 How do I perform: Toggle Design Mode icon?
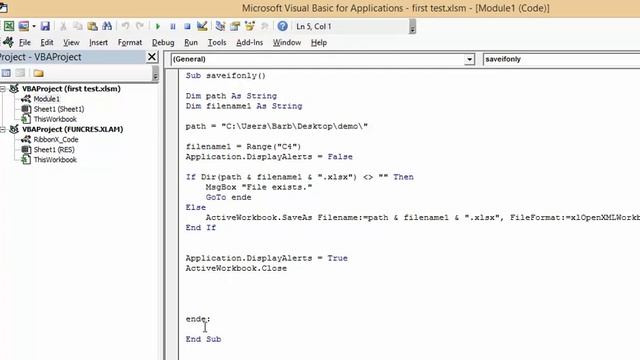[x=202, y=27]
